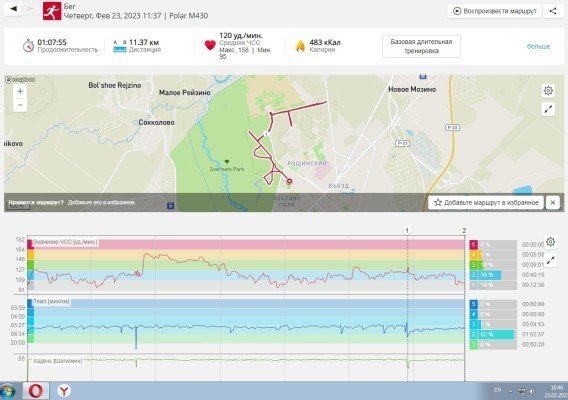Click the '01:07:55' duration value
The image size is (568, 400).
pos(52,42)
